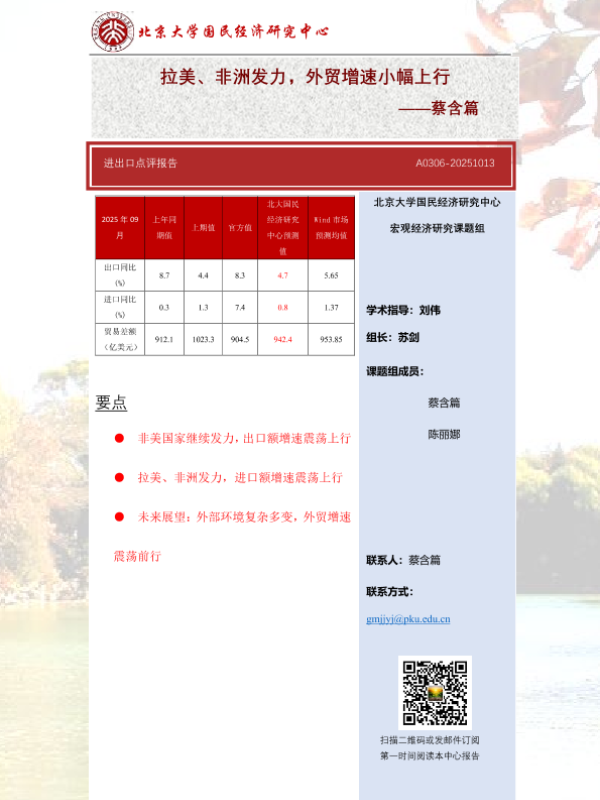The image size is (600, 800).
Task: Click the red bullet before 未来展望
Action: [x=119, y=517]
